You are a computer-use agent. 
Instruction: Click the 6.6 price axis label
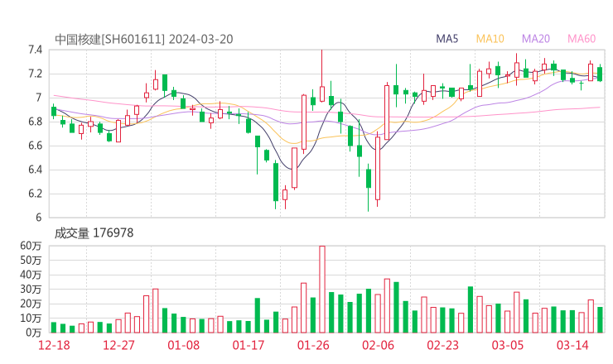35,146
